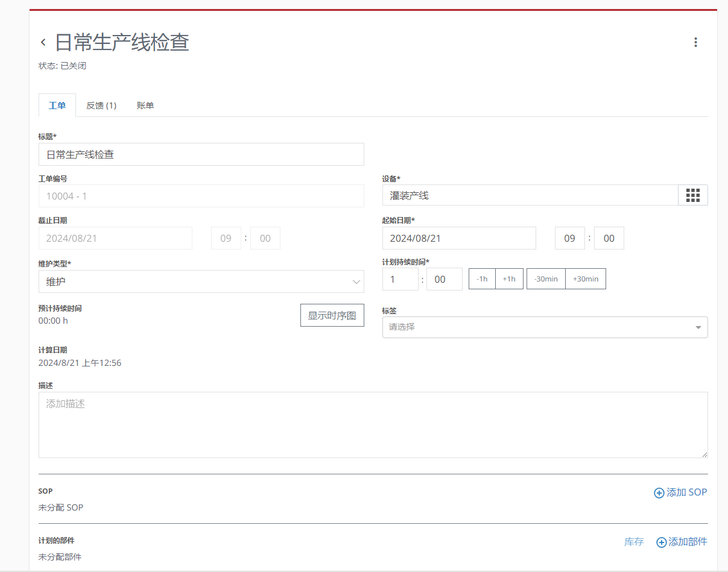Open the equipment picker grid icon
728x572 pixels.
(x=692, y=195)
